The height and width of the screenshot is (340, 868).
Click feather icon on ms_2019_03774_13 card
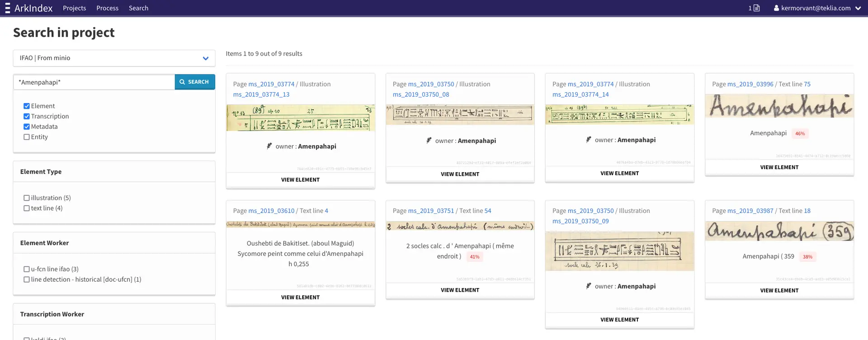coord(269,146)
